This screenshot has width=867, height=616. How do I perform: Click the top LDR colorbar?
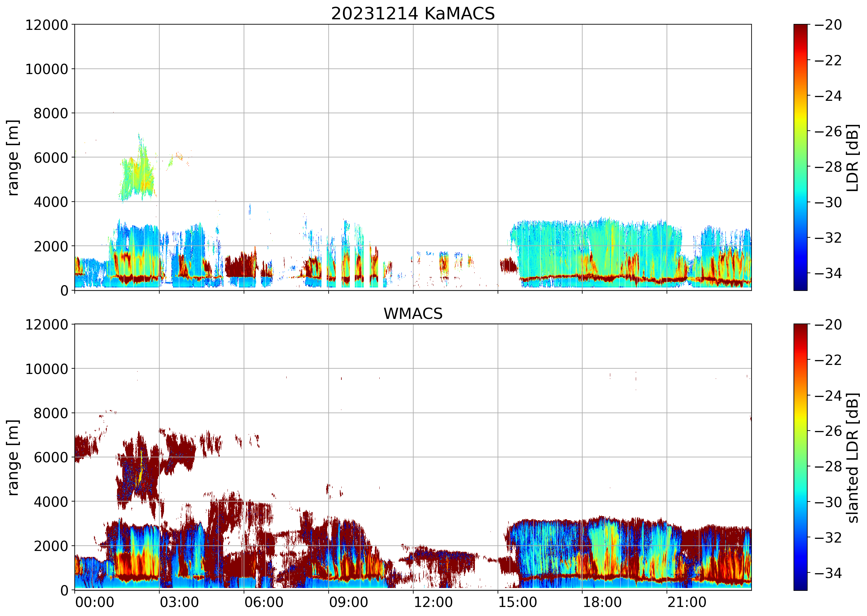(800, 157)
